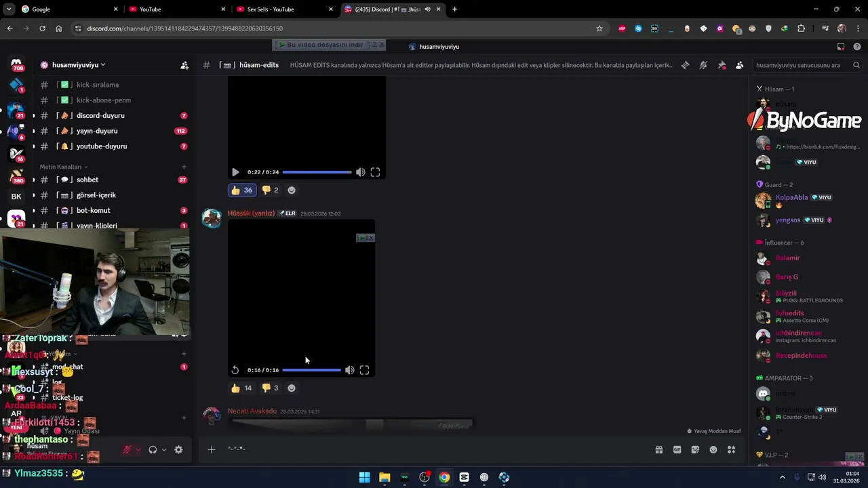Seek in Hüssük video progress bar
This screenshot has width=868, height=488.
(x=311, y=370)
